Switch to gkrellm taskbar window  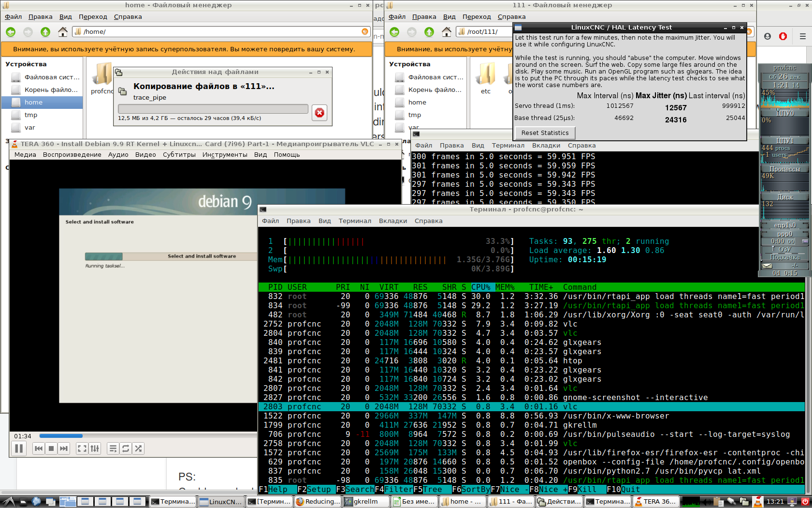click(366, 502)
